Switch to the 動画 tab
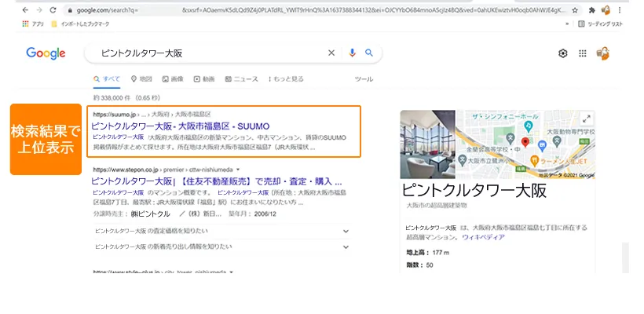Image resolution: width=644 pixels, height=314 pixels. click(x=204, y=79)
